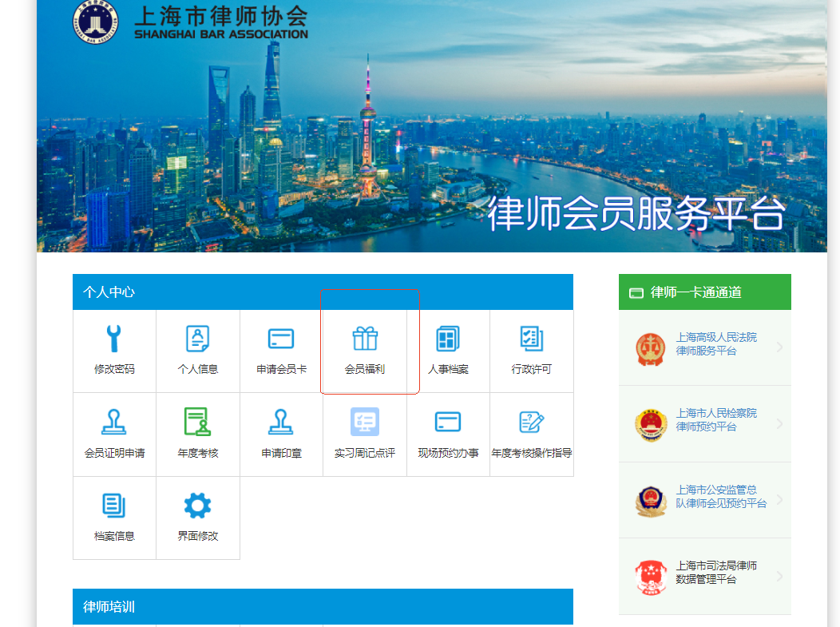Click the 现场预约办事 icon
The width and height of the screenshot is (840, 627).
(x=448, y=422)
